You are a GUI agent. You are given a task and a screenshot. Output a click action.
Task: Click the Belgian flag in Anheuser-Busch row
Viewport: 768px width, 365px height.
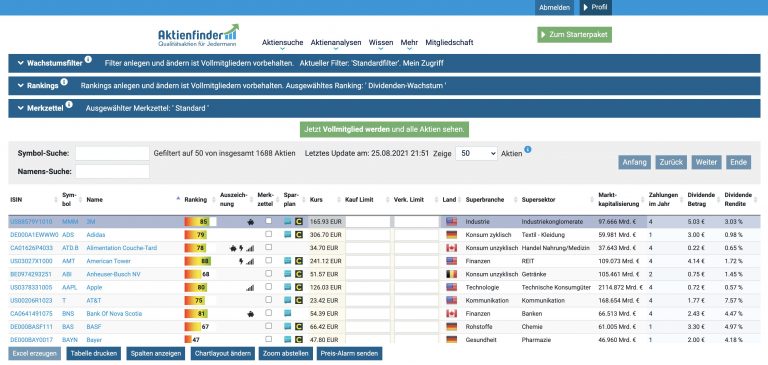[452, 274]
